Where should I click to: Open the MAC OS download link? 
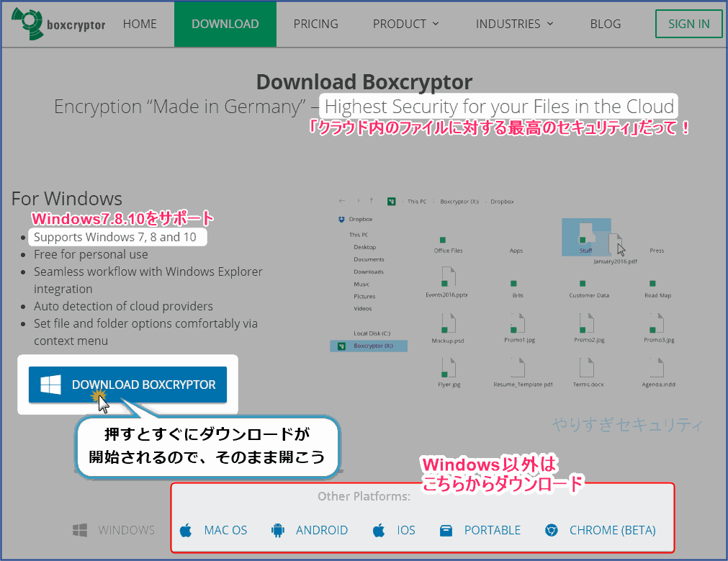pos(225,530)
